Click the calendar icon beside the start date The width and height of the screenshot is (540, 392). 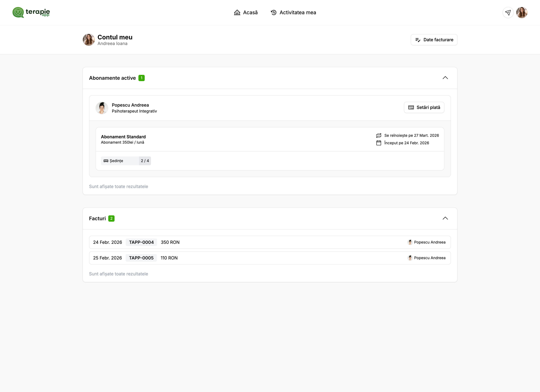click(x=379, y=143)
